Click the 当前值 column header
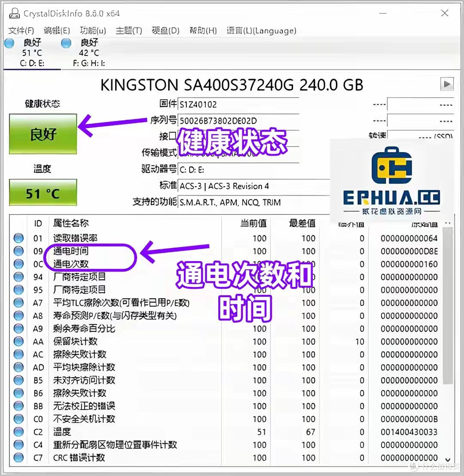This screenshot has width=464, height=476. click(x=253, y=223)
